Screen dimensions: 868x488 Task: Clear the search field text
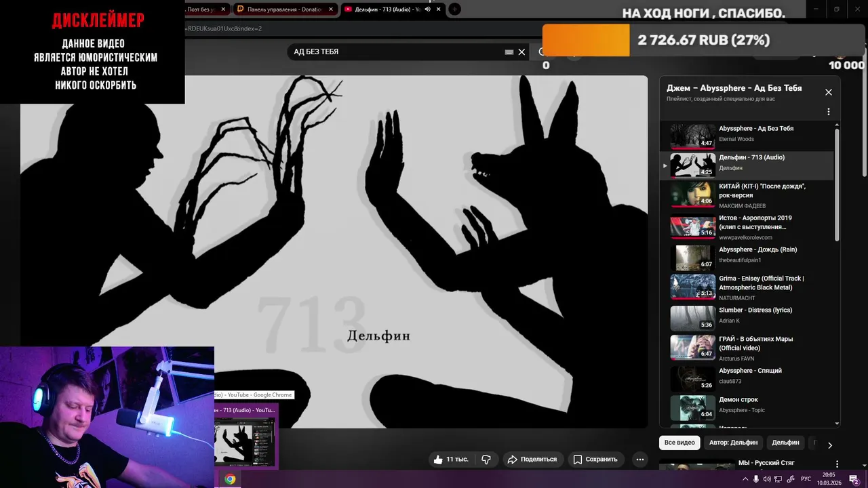click(x=521, y=52)
